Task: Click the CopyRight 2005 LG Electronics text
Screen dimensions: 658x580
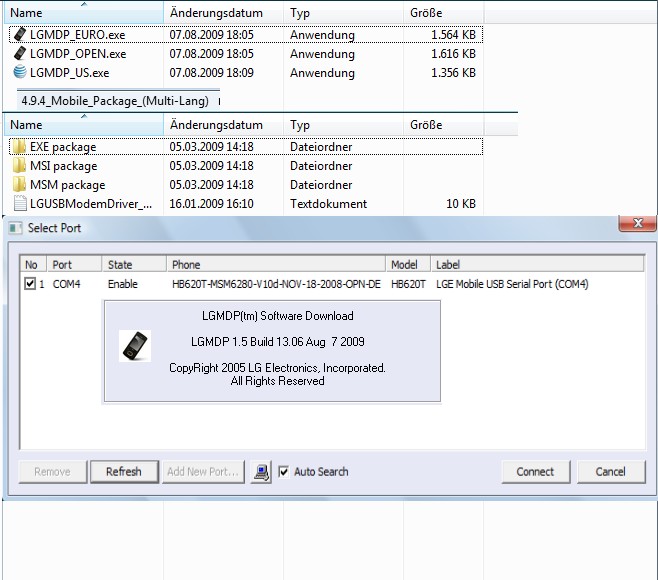Action: (277, 368)
